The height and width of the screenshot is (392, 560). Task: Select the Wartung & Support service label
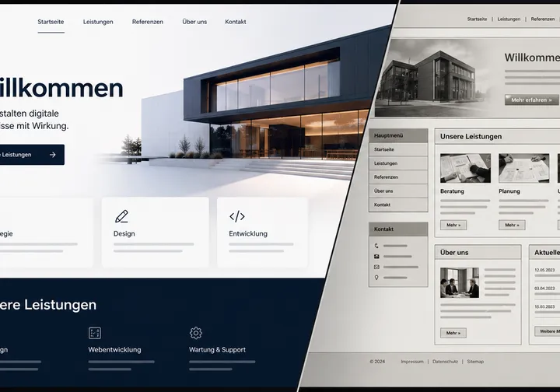tap(217, 350)
